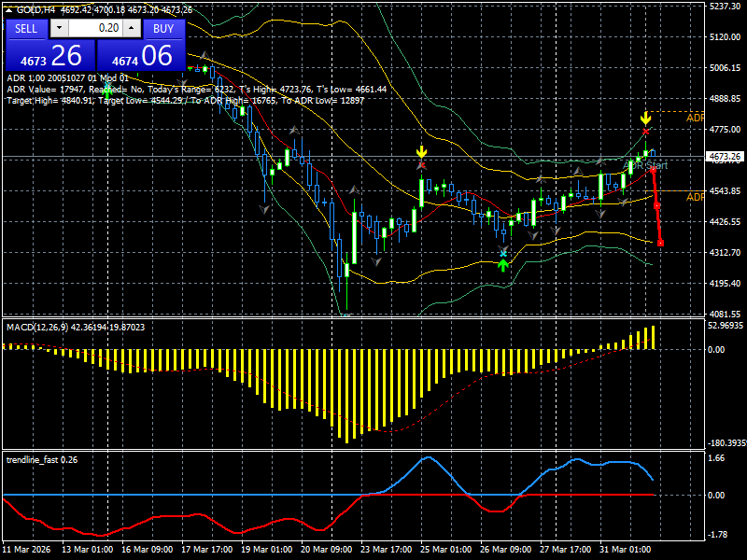Click the ADR Value= 17947 info line
Viewport: 747px width, 560px height.
click(197, 89)
